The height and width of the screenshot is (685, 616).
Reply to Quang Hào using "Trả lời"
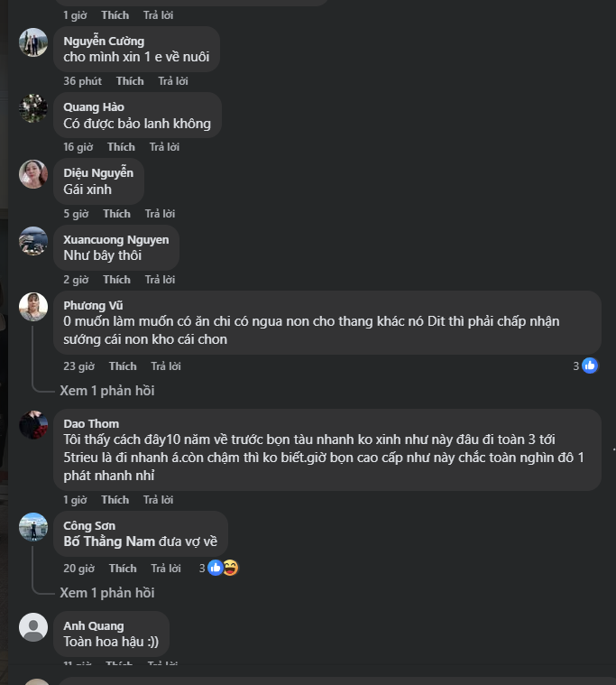pos(164,147)
